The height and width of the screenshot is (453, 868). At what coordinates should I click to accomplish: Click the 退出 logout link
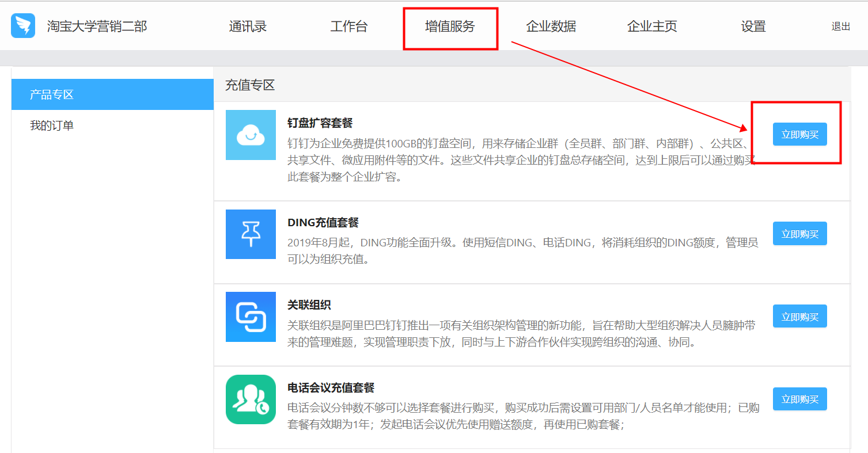841,26
